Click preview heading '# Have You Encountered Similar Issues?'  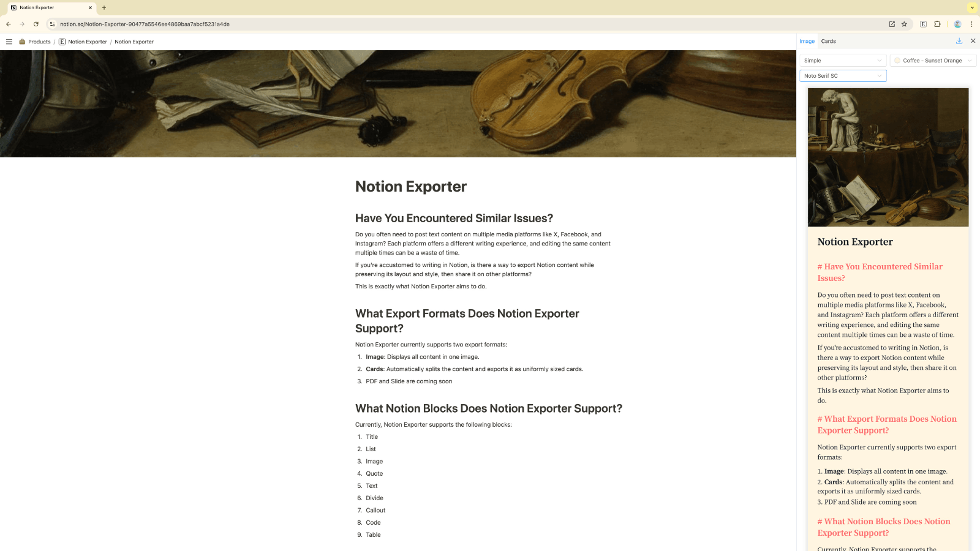880,272
